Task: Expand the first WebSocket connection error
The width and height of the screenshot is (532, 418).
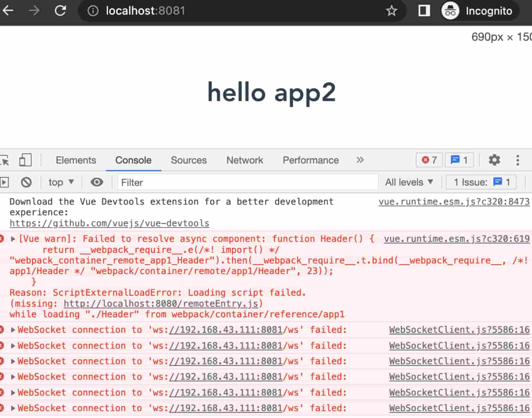Action: tap(13, 330)
